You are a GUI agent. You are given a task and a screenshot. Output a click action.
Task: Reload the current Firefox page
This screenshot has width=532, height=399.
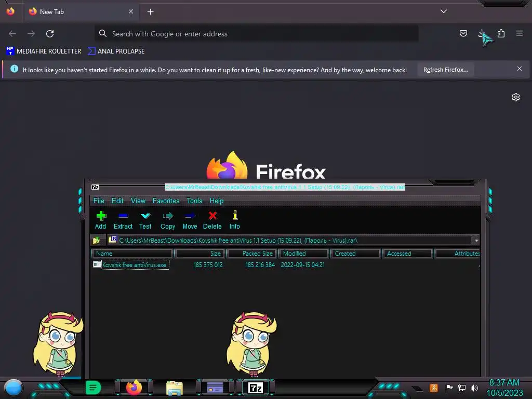click(x=50, y=34)
